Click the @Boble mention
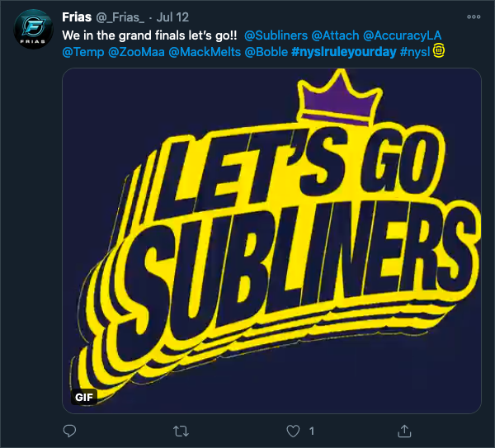 coord(266,53)
